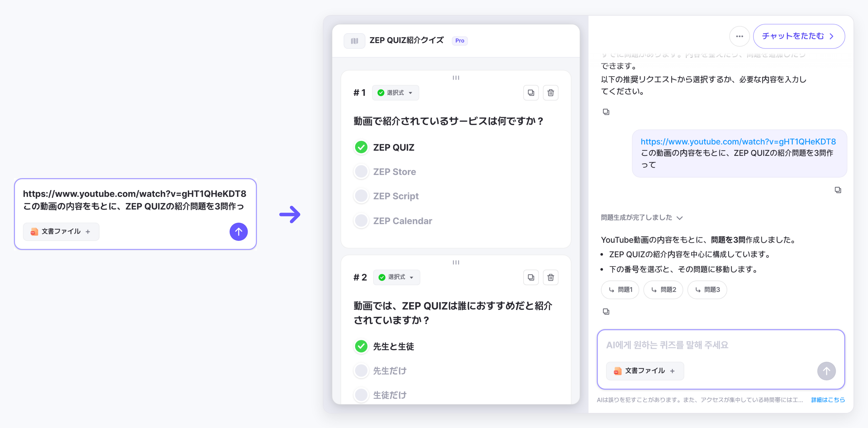Viewport: 868px width, 428px height.
Task: Open the YouTube link in the chat bubble
Action: tap(738, 141)
